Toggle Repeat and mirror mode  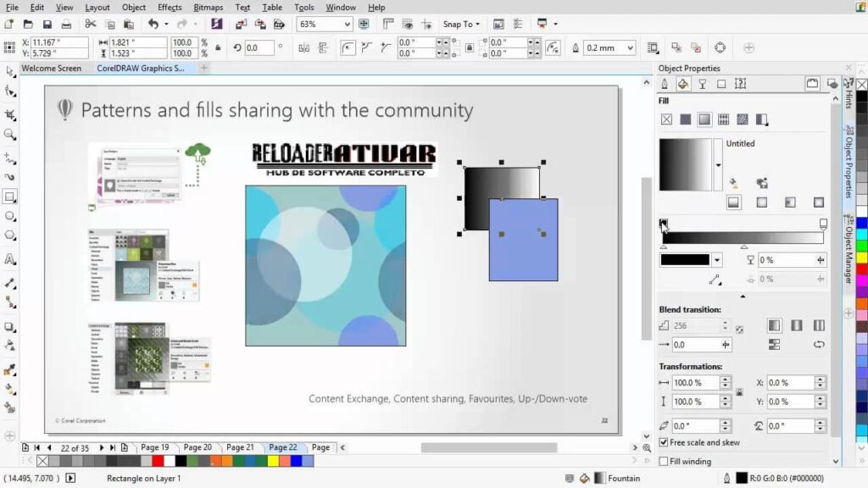pyautogui.click(x=797, y=325)
